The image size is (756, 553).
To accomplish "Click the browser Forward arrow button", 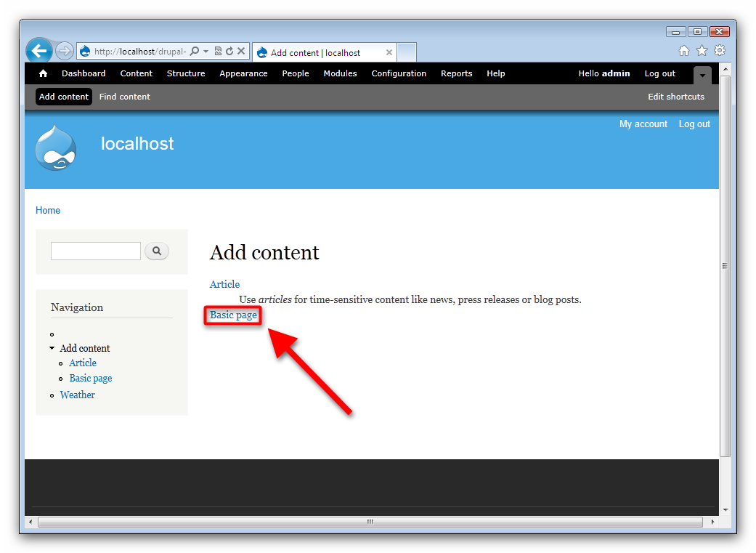I will click(x=64, y=51).
